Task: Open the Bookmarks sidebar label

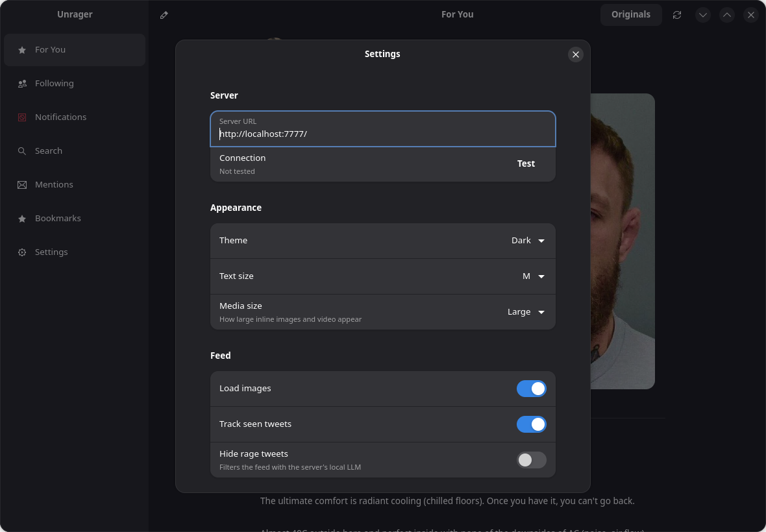Action: 58,218
